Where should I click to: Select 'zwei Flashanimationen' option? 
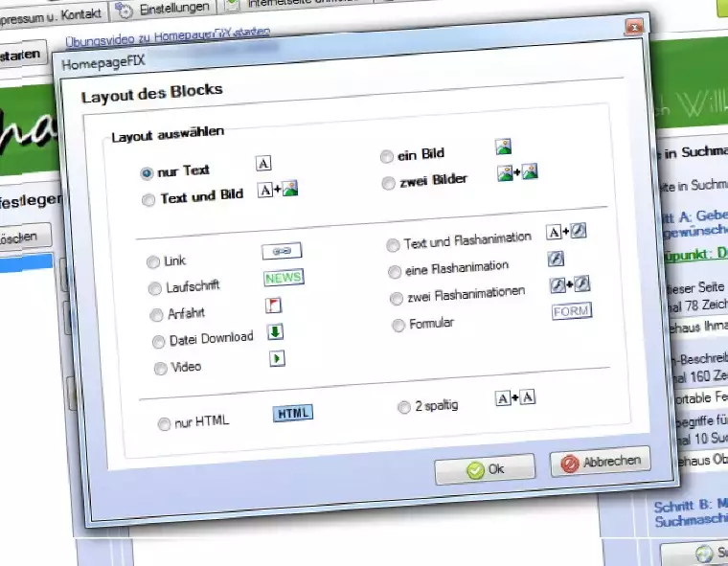tap(397, 299)
